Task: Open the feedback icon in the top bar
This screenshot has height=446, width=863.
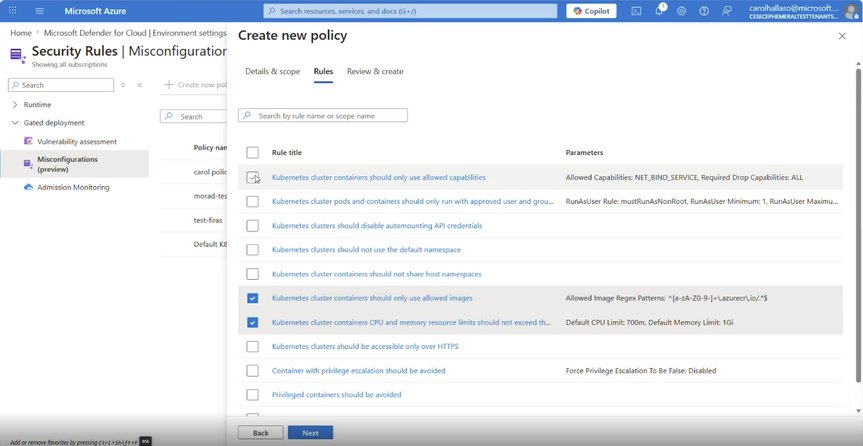Action: (x=727, y=11)
